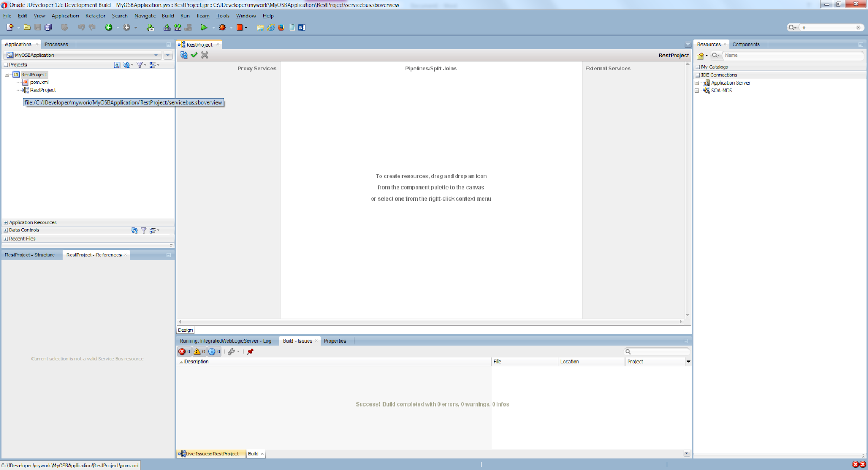Switch to the Properties tab

click(335, 341)
